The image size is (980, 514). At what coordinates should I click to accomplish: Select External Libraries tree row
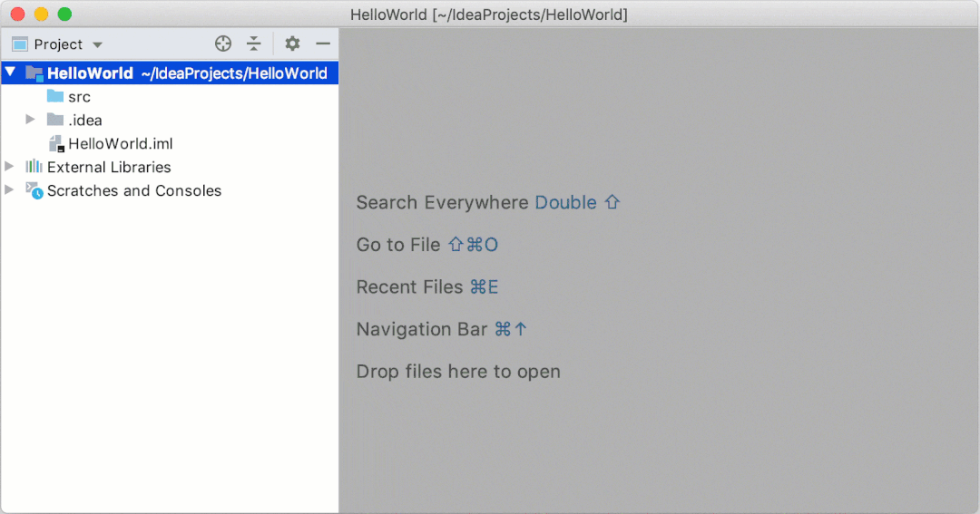click(170, 167)
